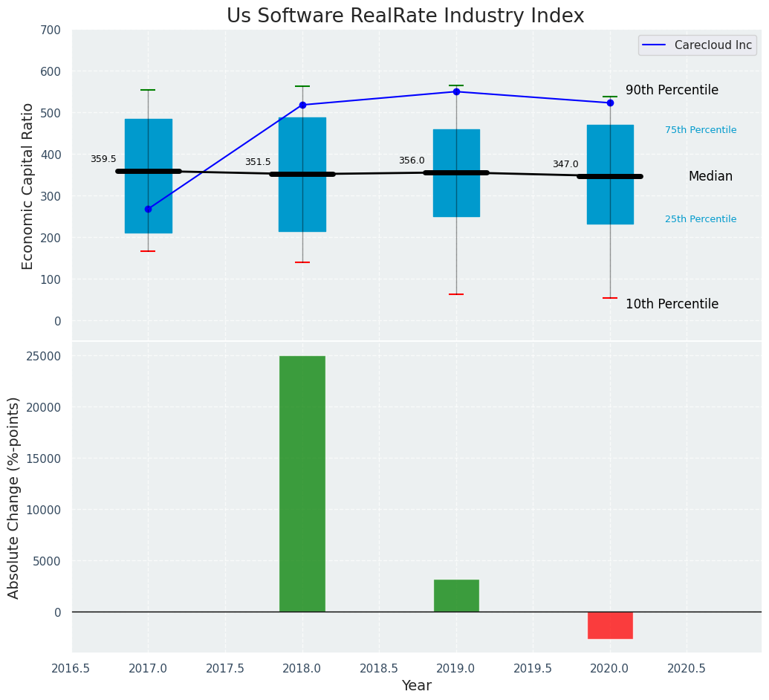Select the 2017 Carecloud blue data point
Viewport: 769px width, 700px height.
point(148,209)
